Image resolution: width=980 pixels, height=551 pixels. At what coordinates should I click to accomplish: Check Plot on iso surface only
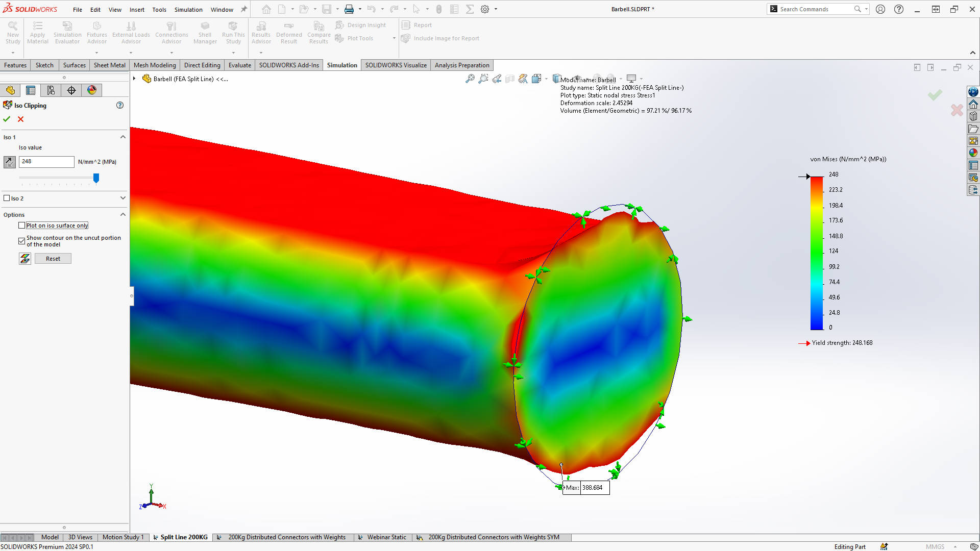pyautogui.click(x=22, y=226)
